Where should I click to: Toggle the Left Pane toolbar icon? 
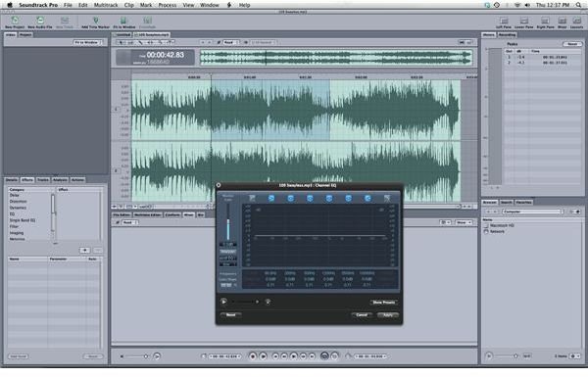504,21
